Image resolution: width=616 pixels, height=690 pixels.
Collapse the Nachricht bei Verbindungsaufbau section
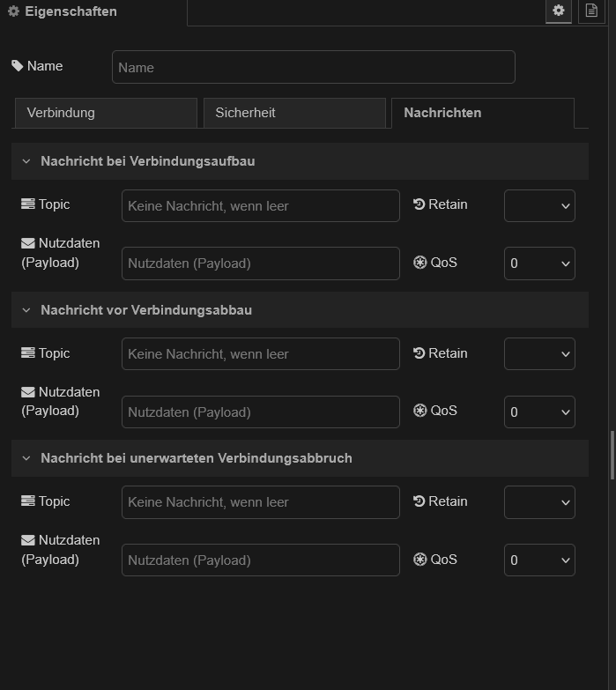point(26,161)
